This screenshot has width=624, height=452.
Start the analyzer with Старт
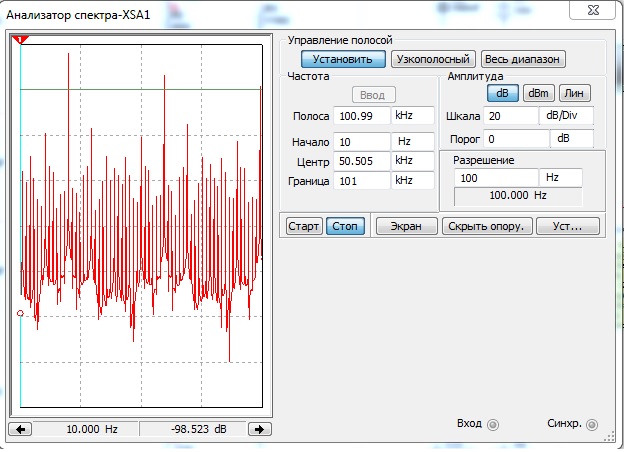pyautogui.click(x=304, y=226)
